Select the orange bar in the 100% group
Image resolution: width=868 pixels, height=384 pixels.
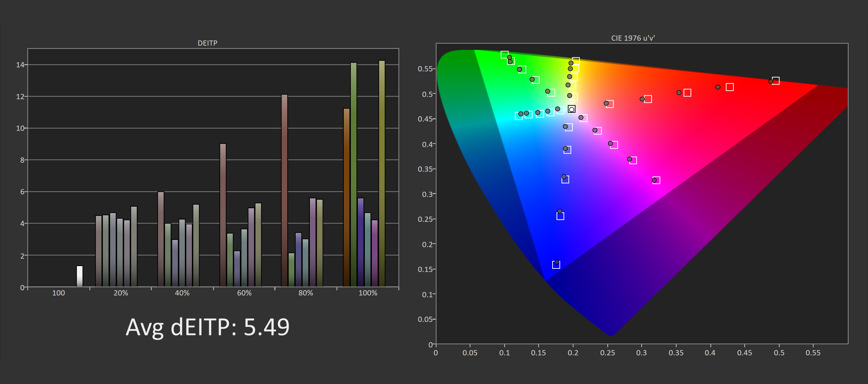click(x=346, y=197)
